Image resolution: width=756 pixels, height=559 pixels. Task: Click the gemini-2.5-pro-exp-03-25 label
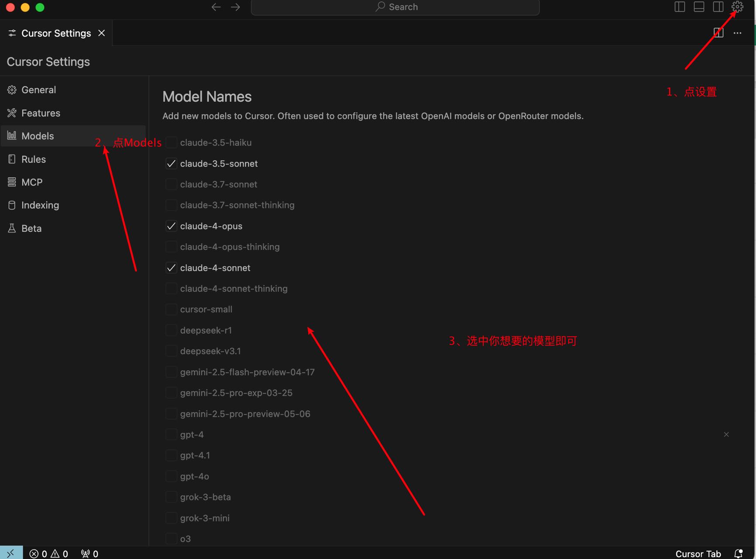coord(236,393)
